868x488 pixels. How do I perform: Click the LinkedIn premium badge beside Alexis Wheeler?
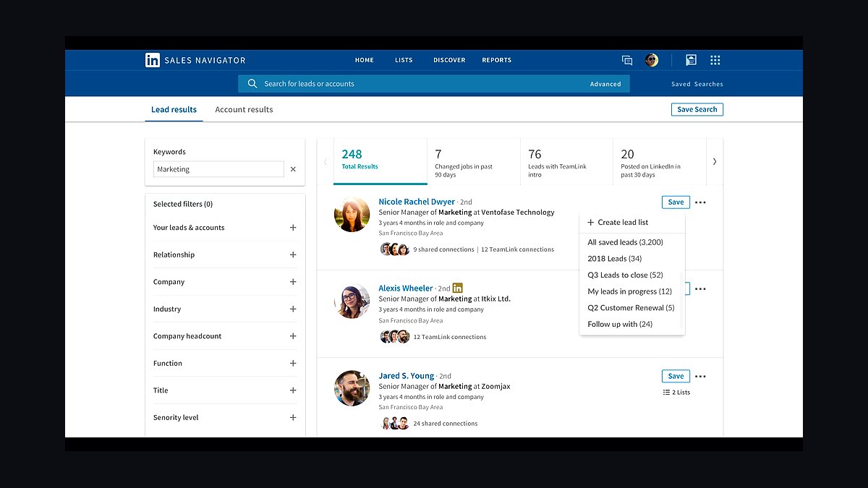457,288
